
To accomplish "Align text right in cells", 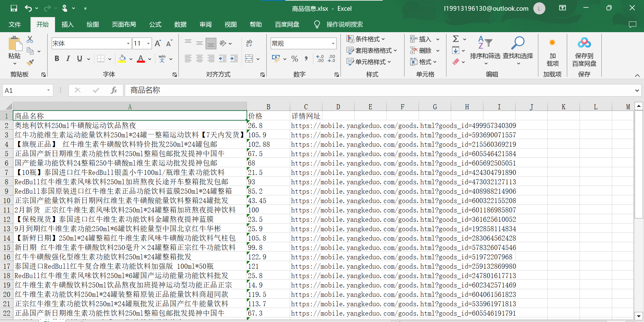I will (211, 59).
